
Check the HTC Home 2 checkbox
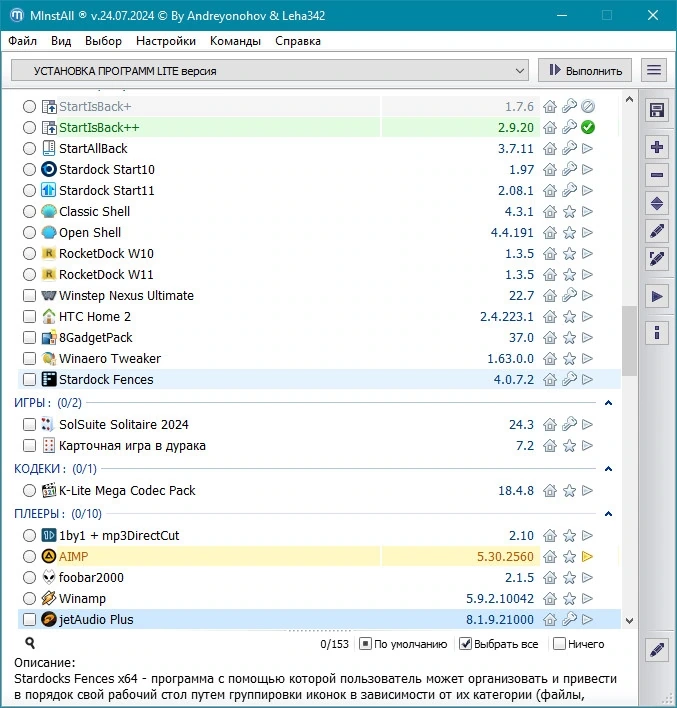coord(29,317)
